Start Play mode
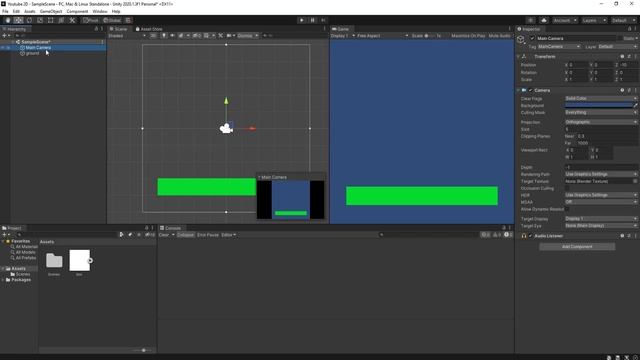Image resolution: width=640 pixels, height=360 pixels. [302, 20]
